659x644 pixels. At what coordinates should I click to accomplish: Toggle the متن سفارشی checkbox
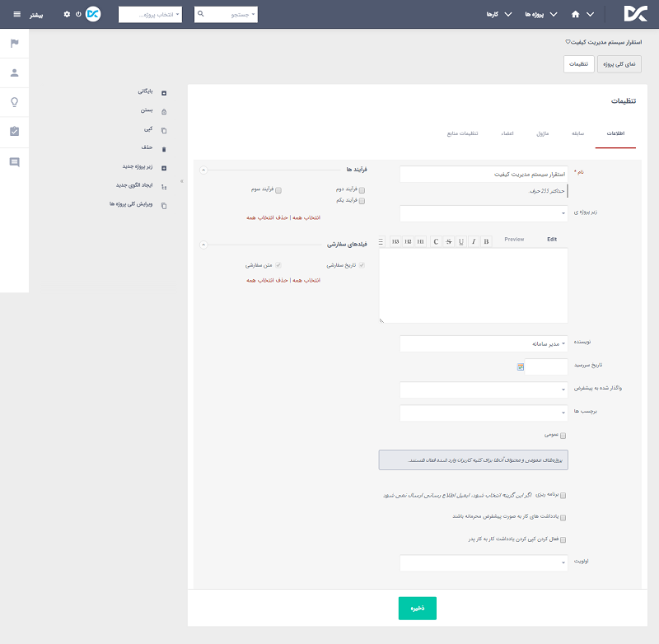coord(278,265)
